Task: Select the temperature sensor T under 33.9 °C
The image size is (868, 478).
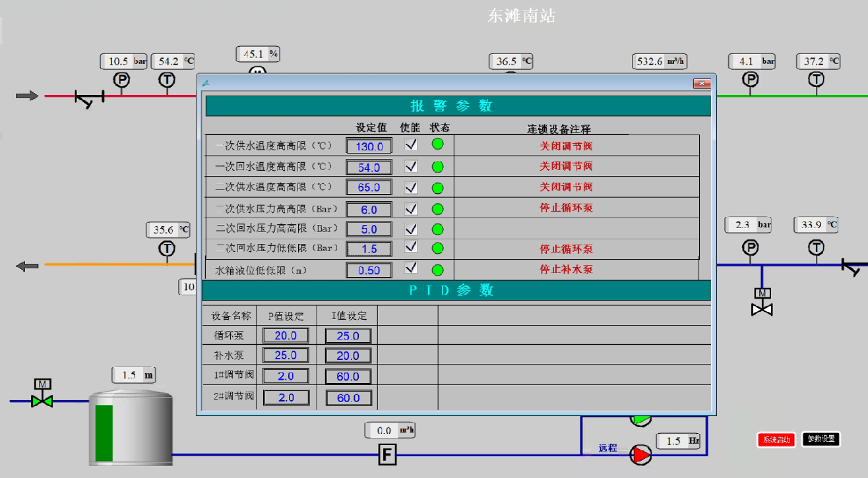Action: tap(817, 248)
